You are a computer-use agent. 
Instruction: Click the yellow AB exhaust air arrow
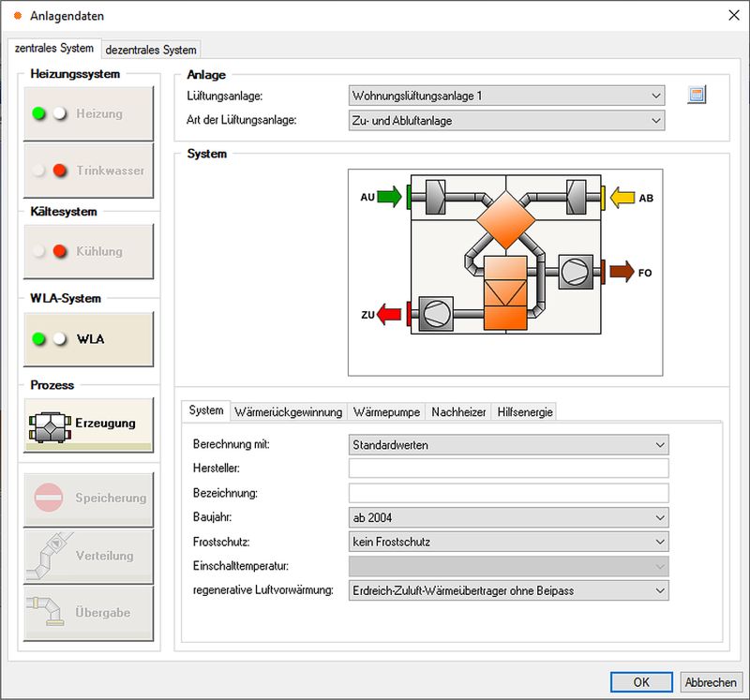coord(622,197)
